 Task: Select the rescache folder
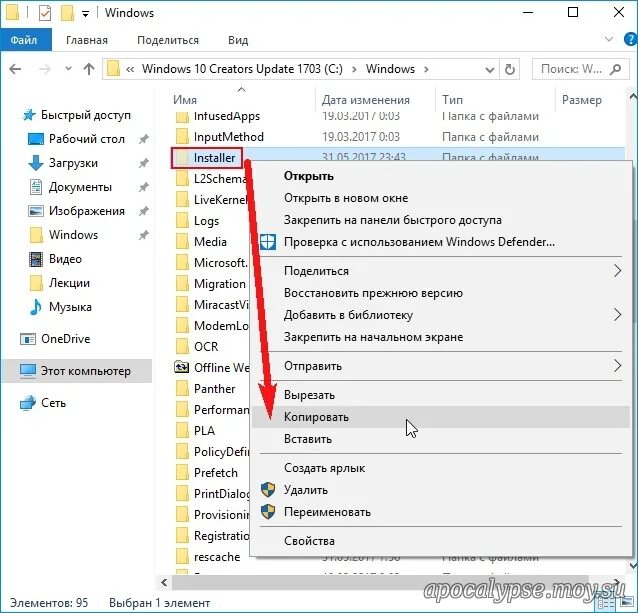pyautogui.click(x=217, y=557)
